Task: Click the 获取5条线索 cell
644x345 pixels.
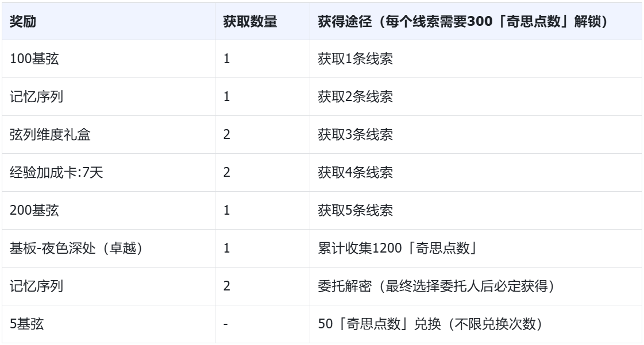Action: (476, 211)
